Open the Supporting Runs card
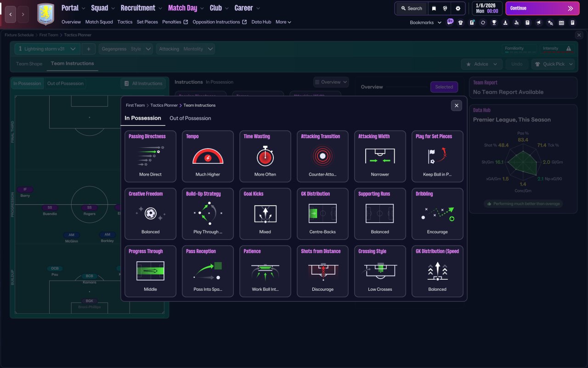Screen dimensions: 588x368 [x=380, y=214]
